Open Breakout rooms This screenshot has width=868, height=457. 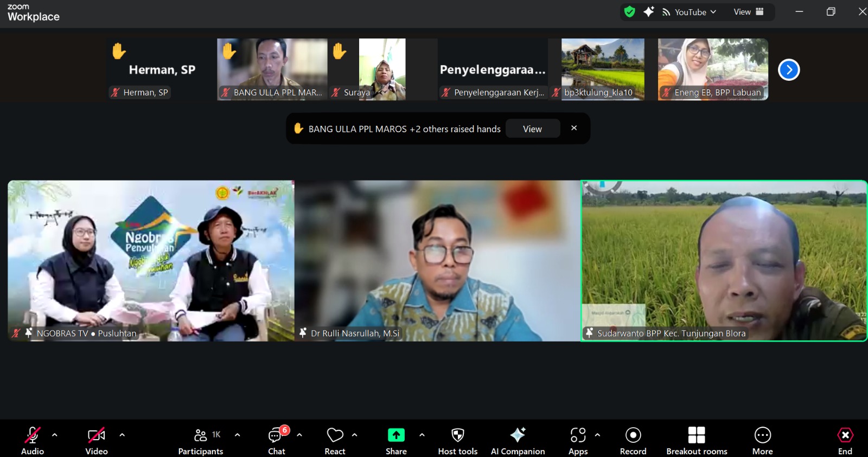[x=697, y=440]
